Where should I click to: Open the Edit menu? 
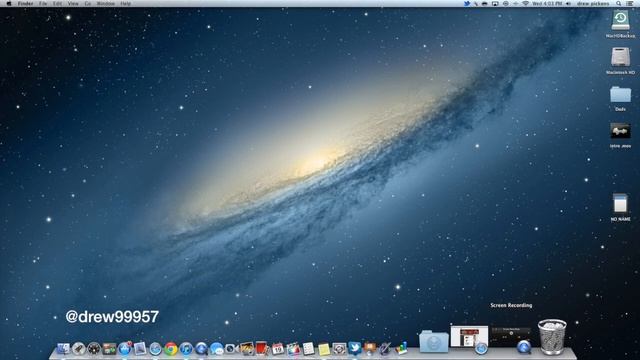click(x=58, y=3)
